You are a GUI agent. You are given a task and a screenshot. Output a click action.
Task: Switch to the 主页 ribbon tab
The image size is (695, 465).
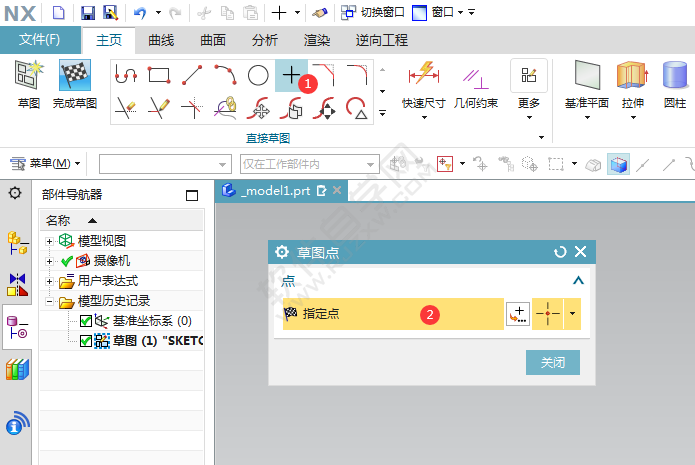[x=109, y=40]
